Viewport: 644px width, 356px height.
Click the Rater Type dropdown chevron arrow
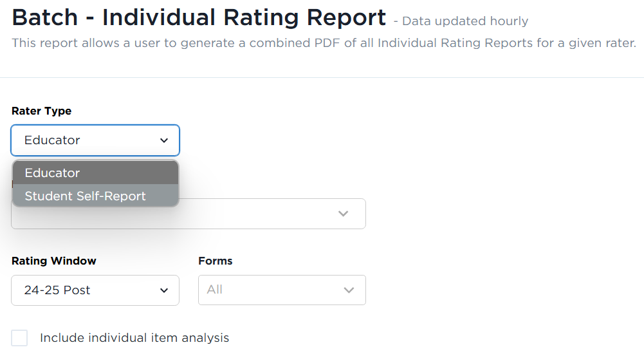[x=164, y=140]
